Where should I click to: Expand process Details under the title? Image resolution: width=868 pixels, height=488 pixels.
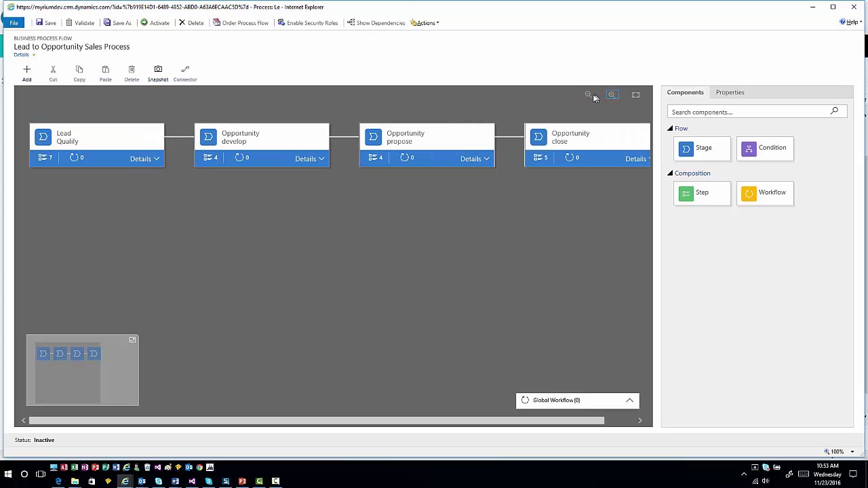point(24,54)
